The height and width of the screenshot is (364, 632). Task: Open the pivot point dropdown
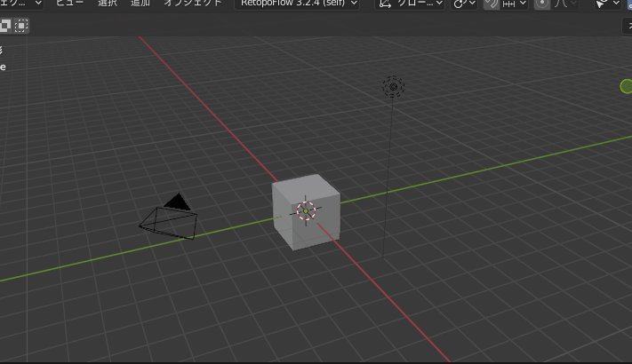click(x=464, y=4)
